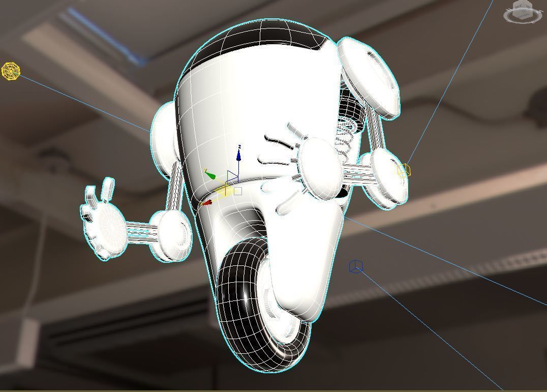Screen dimensions: 547x392
Task: Select the yellow wireframe box light target
Action: [404, 170]
